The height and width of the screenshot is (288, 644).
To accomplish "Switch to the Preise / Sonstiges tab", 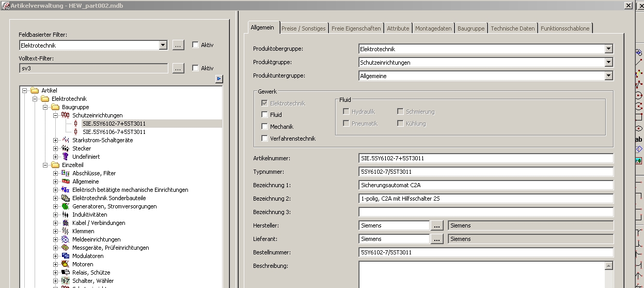I will tap(304, 28).
